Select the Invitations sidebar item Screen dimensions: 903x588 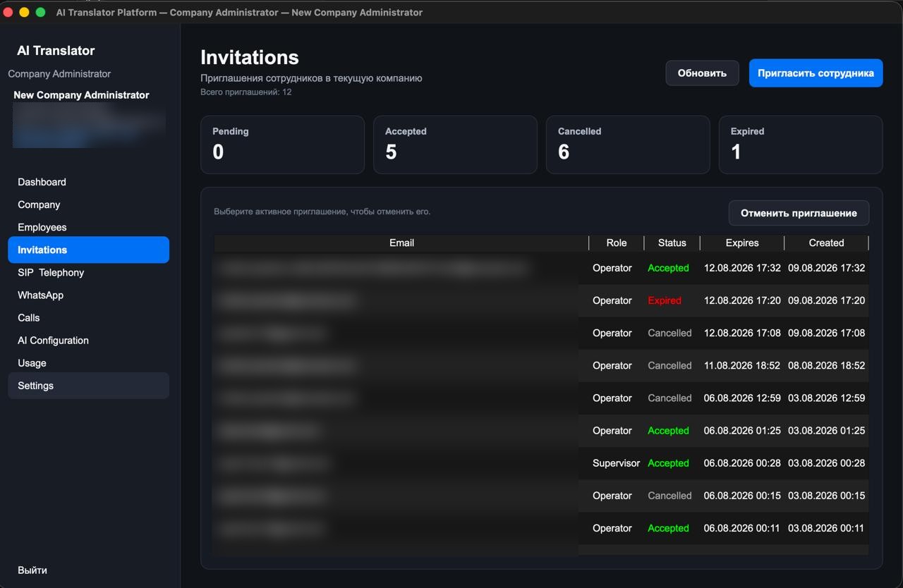tap(88, 250)
